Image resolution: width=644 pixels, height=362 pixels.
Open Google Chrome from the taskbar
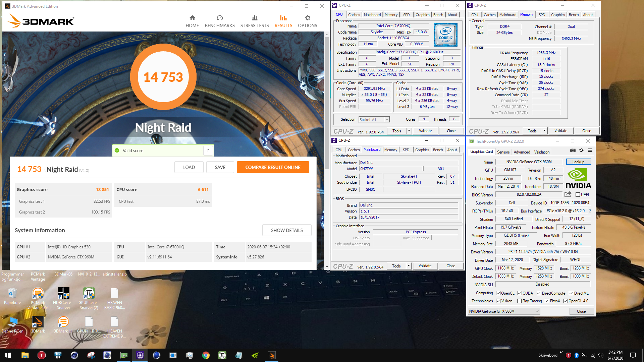click(206, 355)
